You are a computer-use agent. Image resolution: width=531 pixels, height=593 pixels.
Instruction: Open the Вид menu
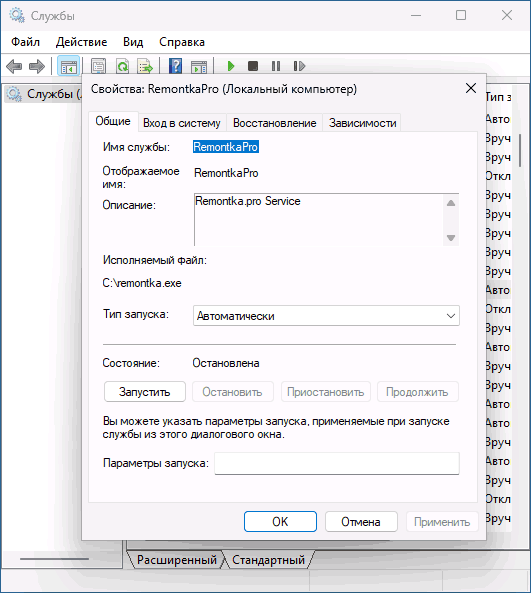(x=133, y=42)
